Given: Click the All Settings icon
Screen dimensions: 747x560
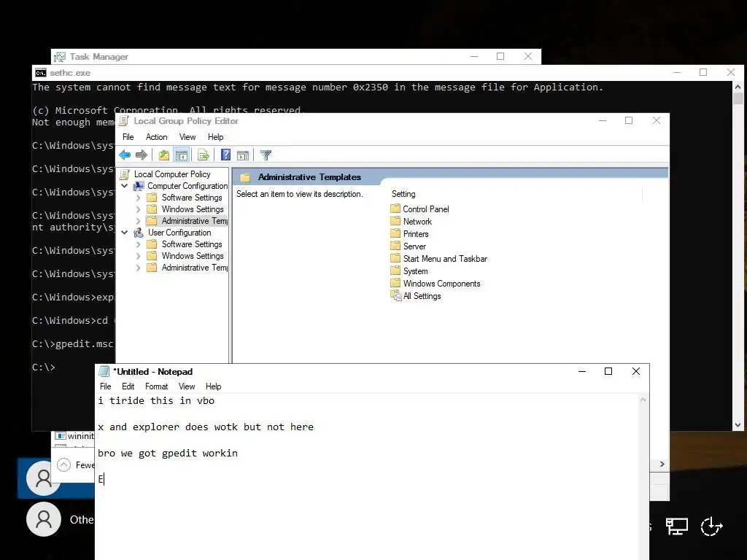Looking at the screenshot, I should (396, 296).
